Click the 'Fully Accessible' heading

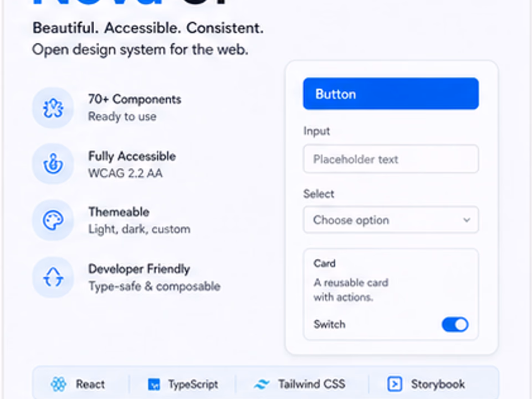pos(132,156)
